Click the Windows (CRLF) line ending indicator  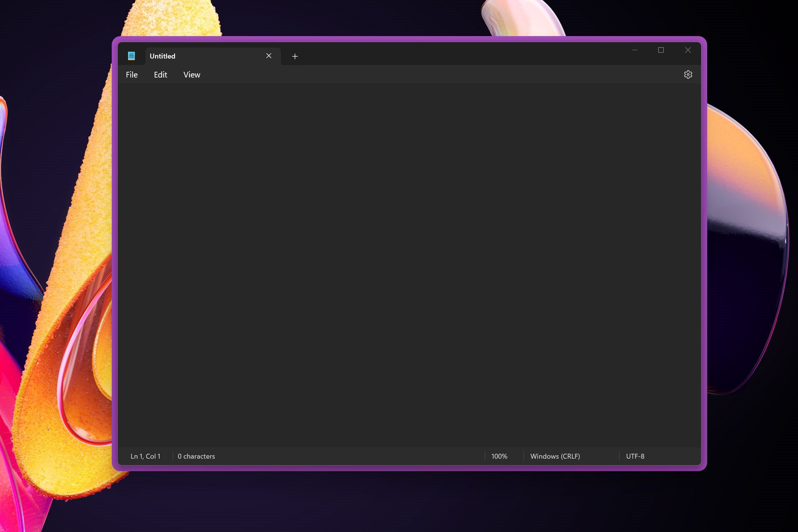(x=555, y=456)
